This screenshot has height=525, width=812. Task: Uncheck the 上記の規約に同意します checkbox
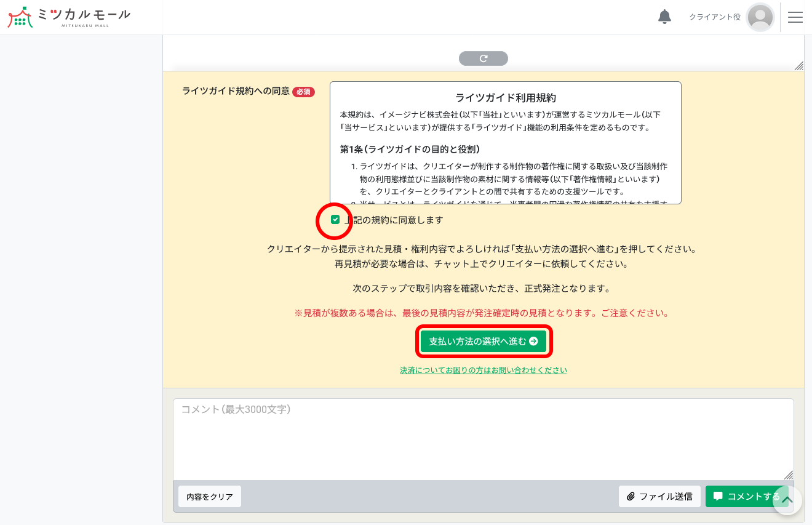click(335, 219)
